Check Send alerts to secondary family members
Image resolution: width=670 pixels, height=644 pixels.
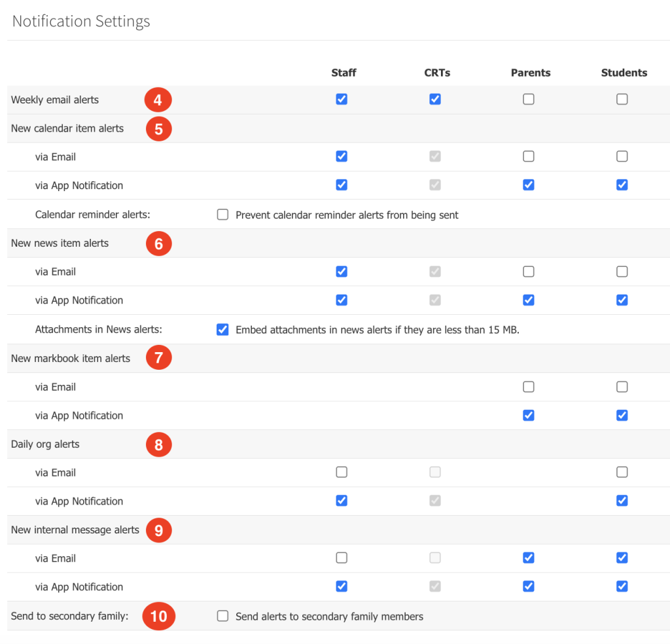pyautogui.click(x=222, y=616)
